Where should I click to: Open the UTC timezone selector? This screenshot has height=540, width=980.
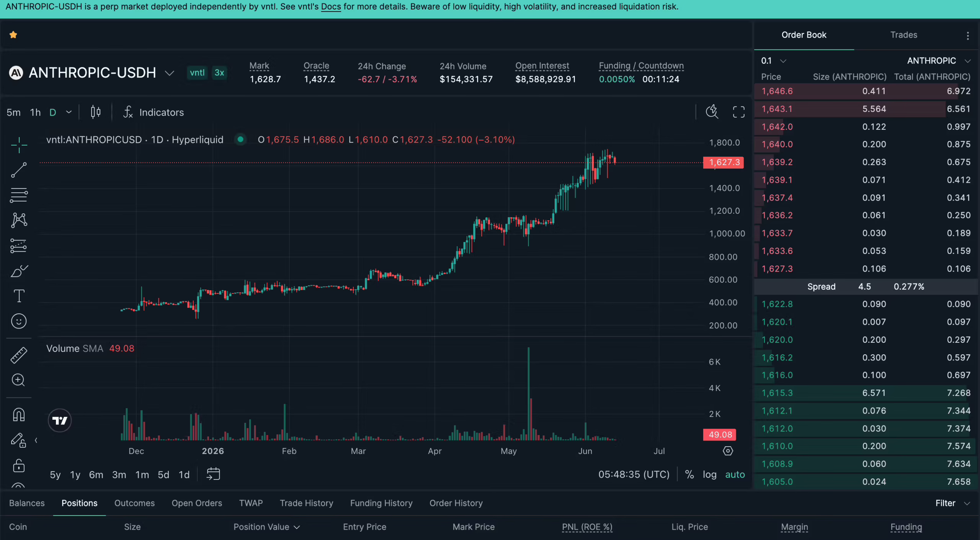(x=634, y=475)
